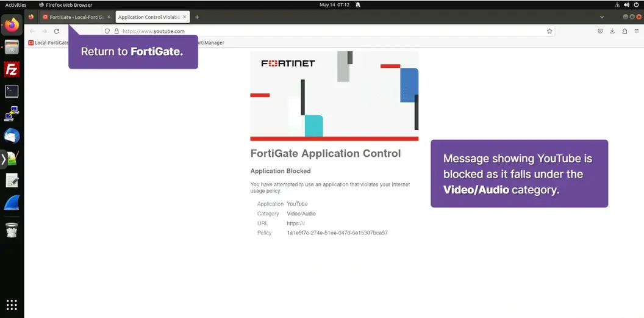This screenshot has height=318, width=644.
Task: Go forward one page
Action: pos(45,31)
